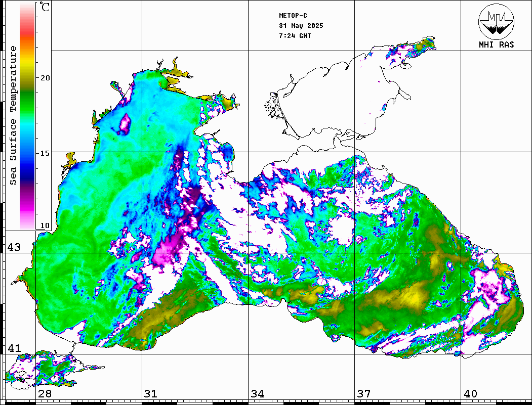532x405 pixels.
Task: Click the 'METOP-C' satellite label
Action: [293, 16]
